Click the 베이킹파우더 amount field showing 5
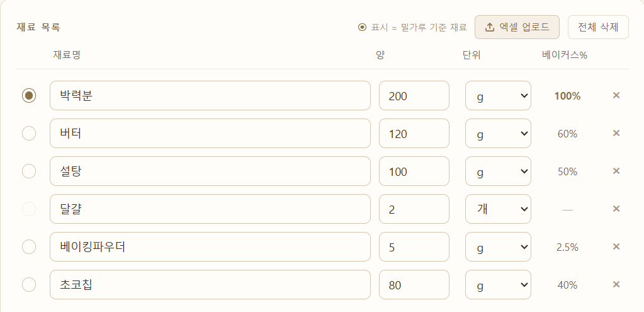Viewport: 644px width, 312px height. point(414,246)
